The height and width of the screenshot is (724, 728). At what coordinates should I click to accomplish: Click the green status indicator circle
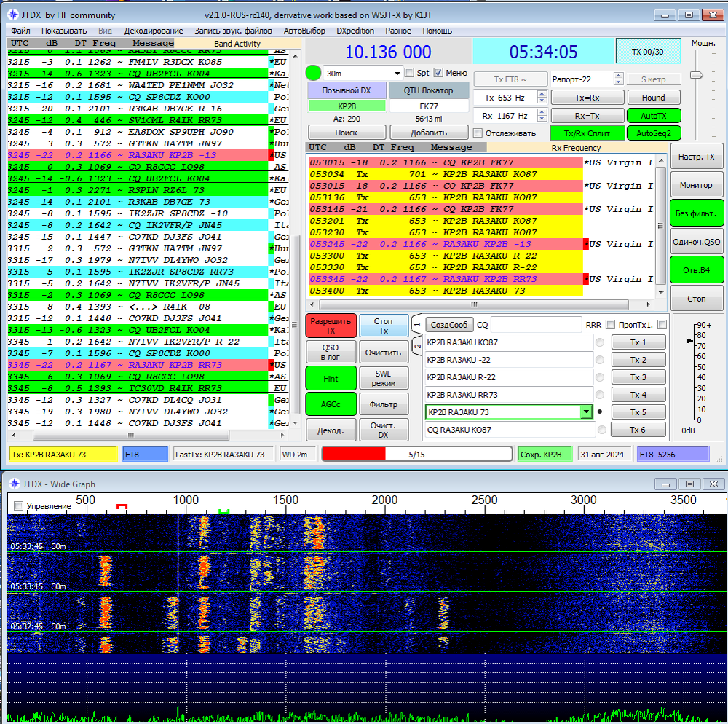(x=313, y=73)
